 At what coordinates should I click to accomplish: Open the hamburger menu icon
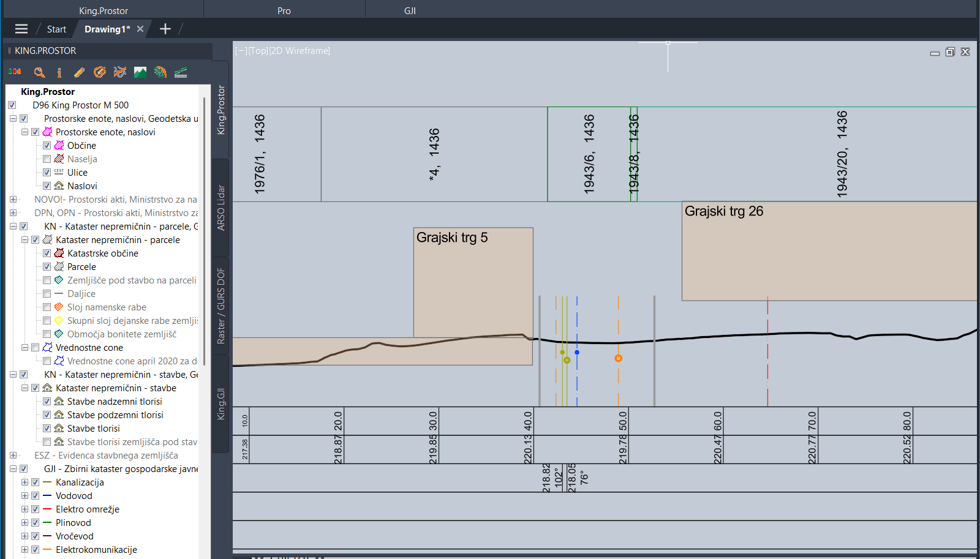(x=21, y=29)
